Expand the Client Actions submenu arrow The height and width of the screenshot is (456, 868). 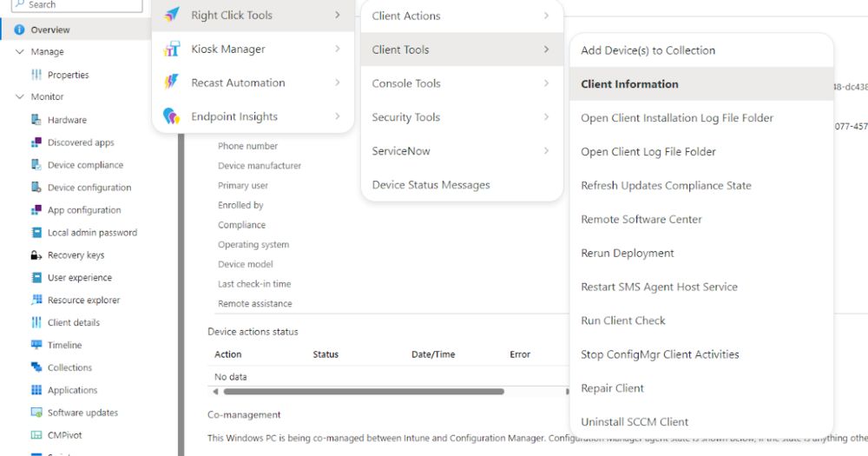tap(546, 16)
